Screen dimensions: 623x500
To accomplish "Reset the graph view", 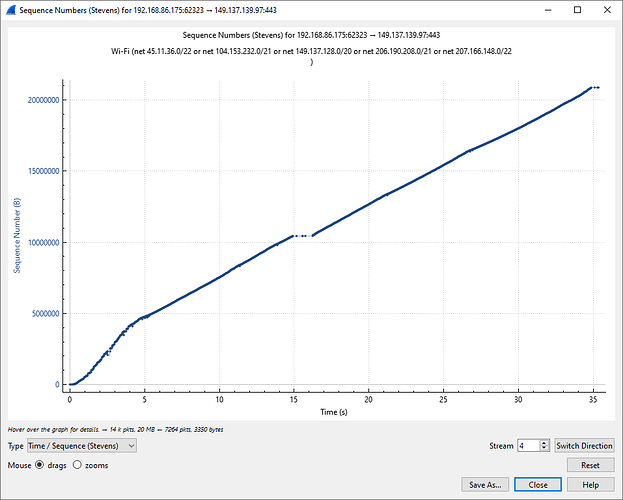I will point(590,465).
